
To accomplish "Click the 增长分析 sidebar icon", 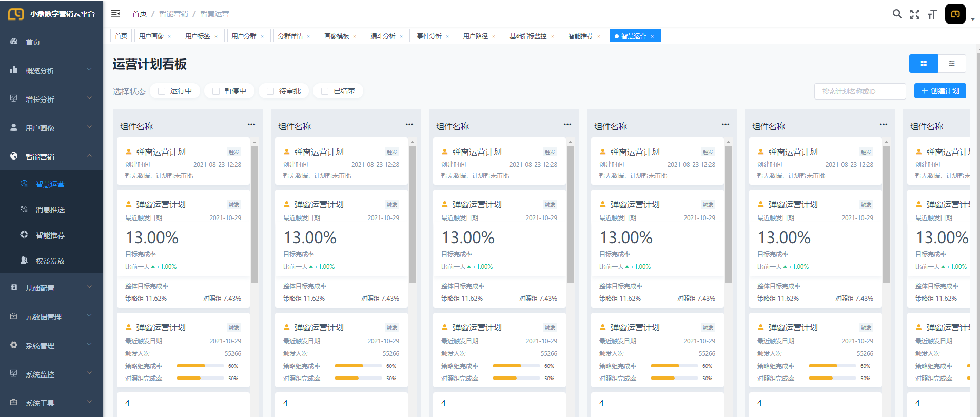I will [14, 98].
